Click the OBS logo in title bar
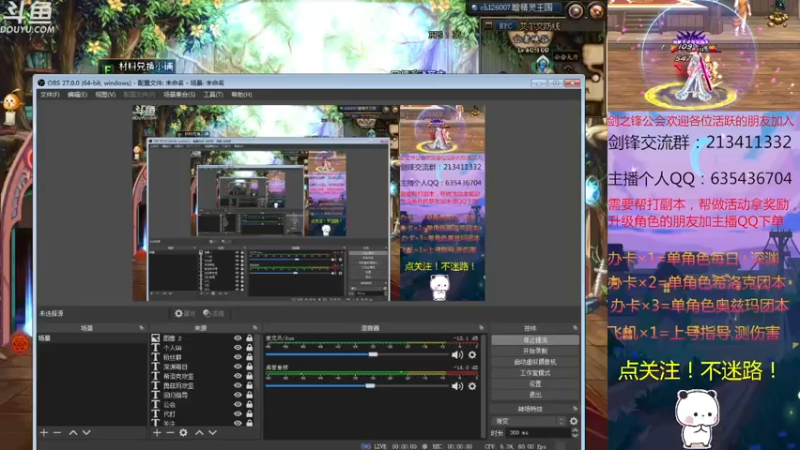The image size is (800, 450). point(41,83)
